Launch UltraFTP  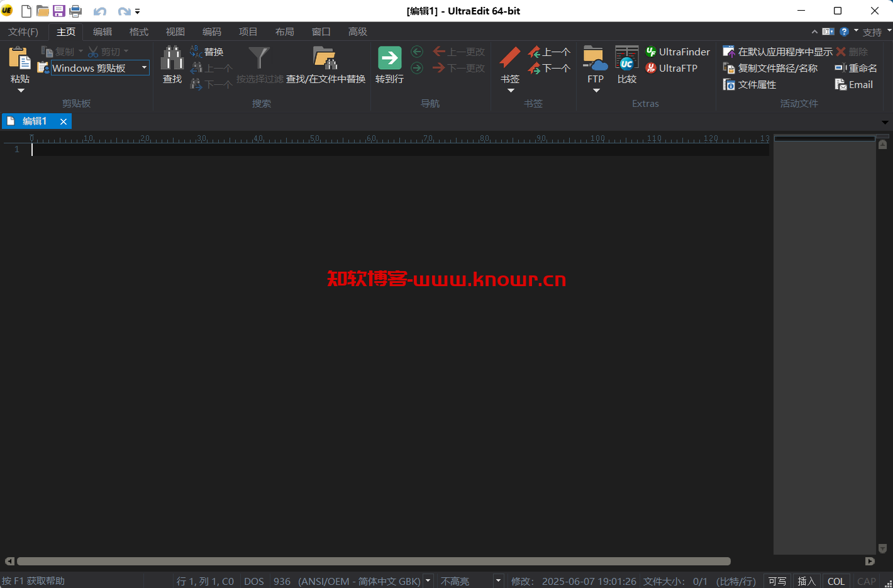[672, 68]
